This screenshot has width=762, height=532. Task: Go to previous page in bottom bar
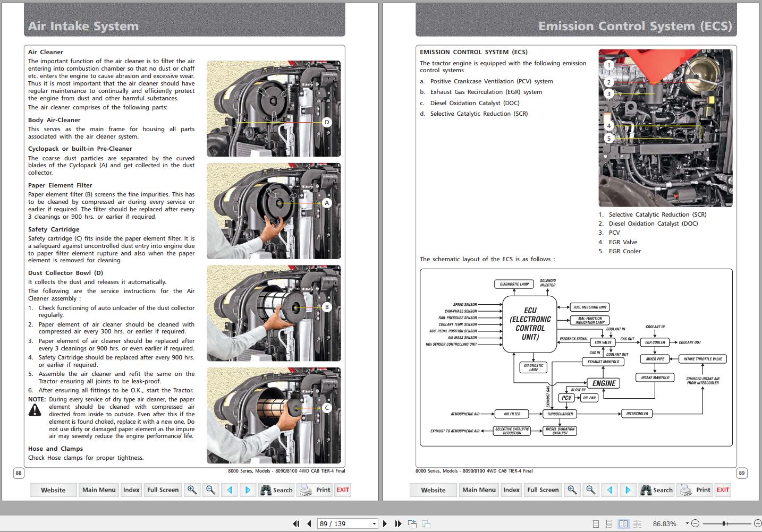pos(309,524)
